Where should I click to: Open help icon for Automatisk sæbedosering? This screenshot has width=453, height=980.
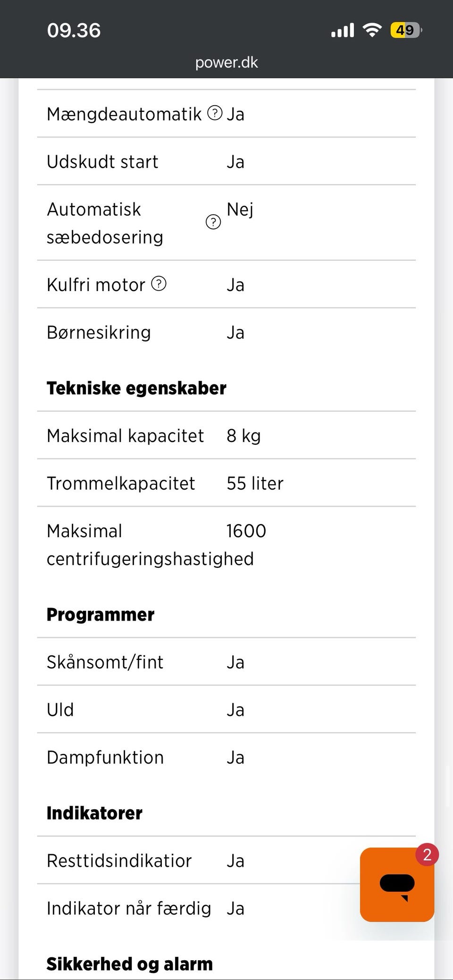(213, 222)
